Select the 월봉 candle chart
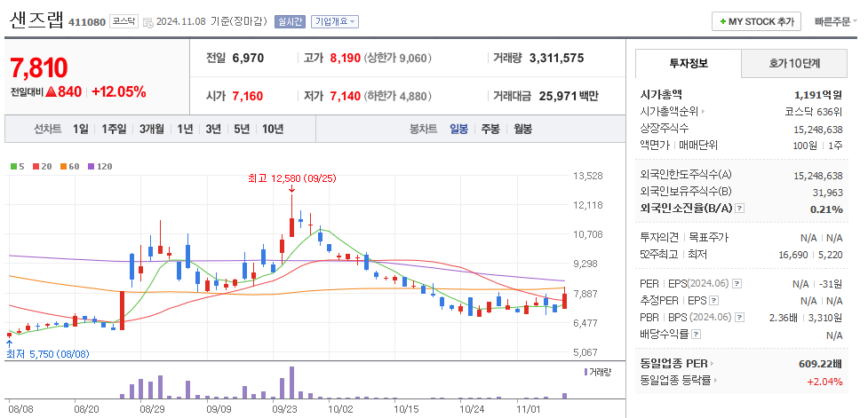The width and height of the screenshot is (868, 418). pyautogui.click(x=522, y=129)
